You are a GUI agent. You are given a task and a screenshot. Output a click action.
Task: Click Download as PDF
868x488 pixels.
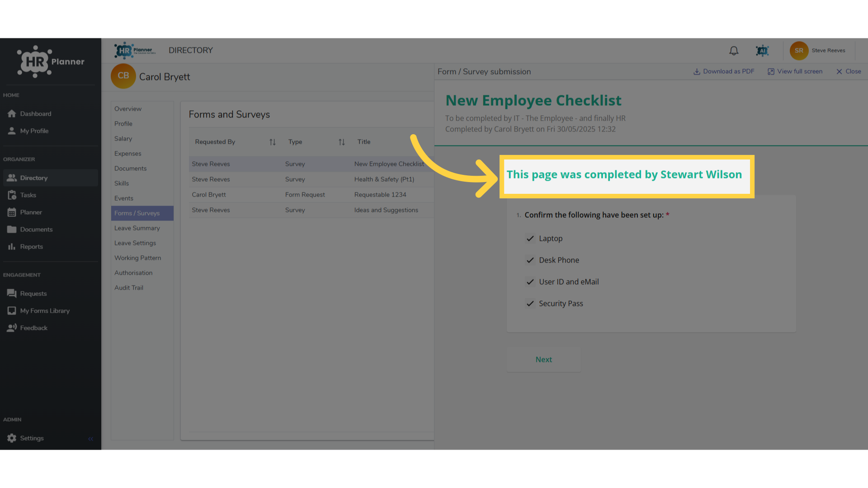[724, 71]
